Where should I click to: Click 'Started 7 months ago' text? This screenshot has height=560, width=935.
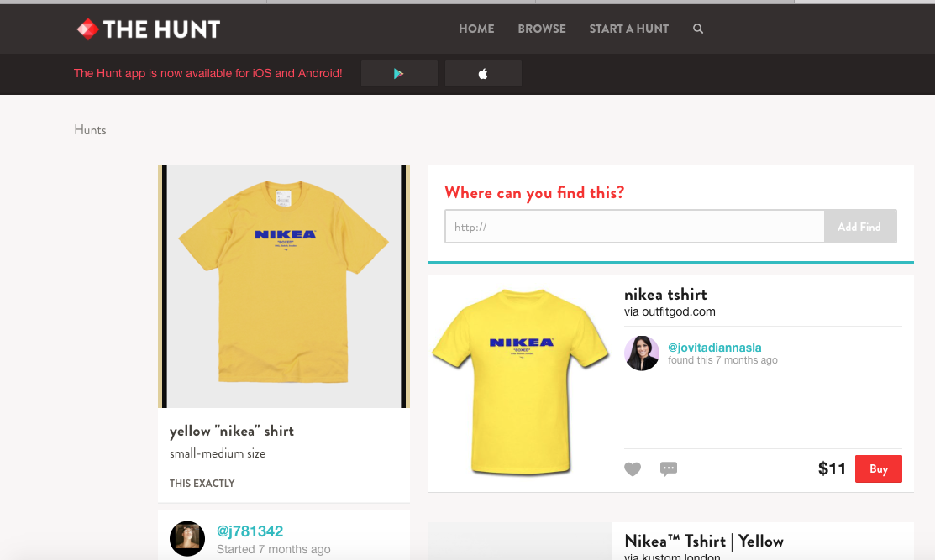tap(273, 549)
